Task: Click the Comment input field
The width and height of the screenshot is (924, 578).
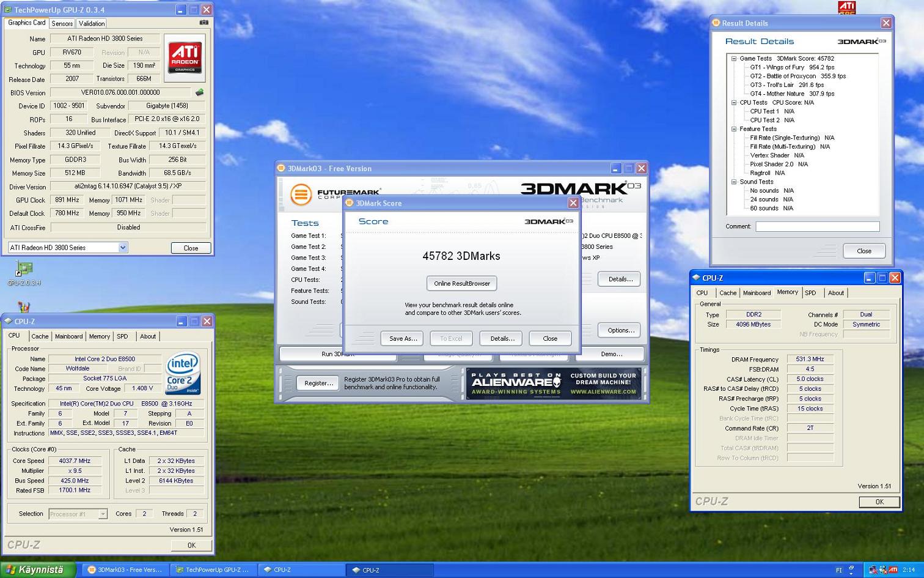Action: [817, 226]
